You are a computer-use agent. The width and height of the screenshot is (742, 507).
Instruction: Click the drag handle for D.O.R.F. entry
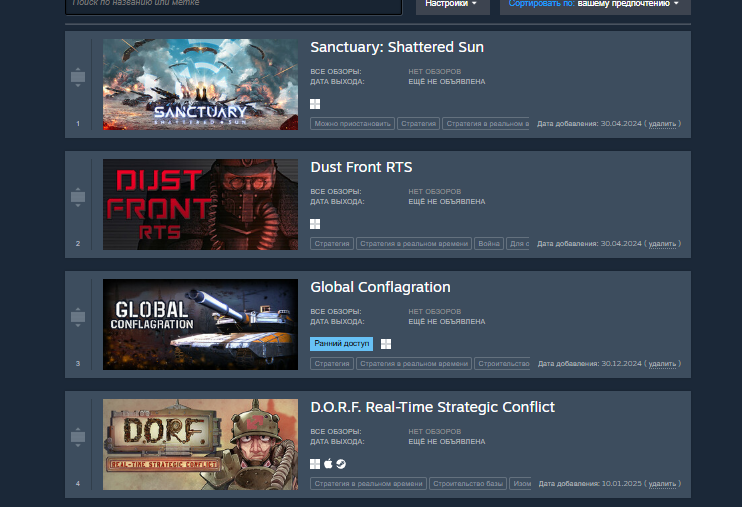tap(78, 437)
